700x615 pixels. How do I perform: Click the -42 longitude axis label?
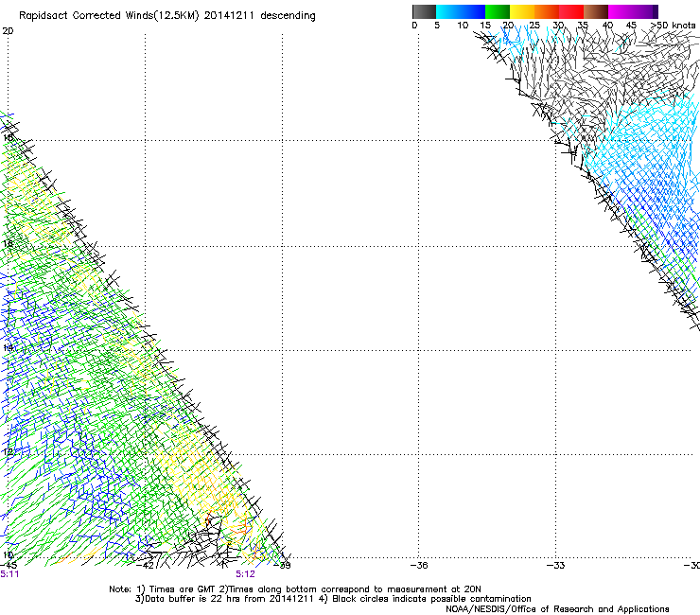point(145,566)
